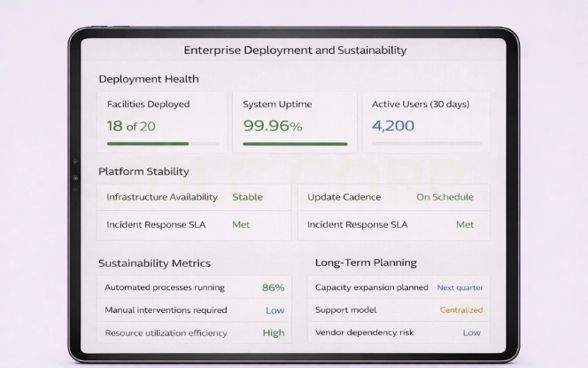Click the "Facilities Deployed" label
The height and width of the screenshot is (368, 588).
148,105
